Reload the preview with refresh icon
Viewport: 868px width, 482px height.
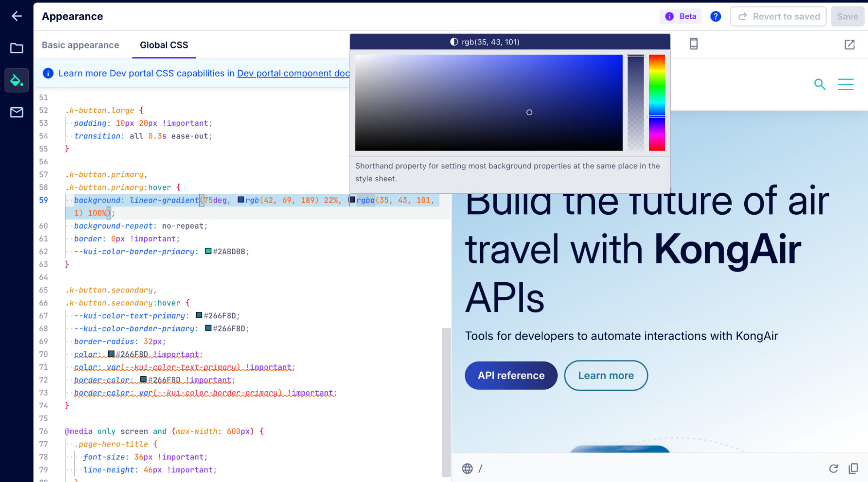coord(833,469)
